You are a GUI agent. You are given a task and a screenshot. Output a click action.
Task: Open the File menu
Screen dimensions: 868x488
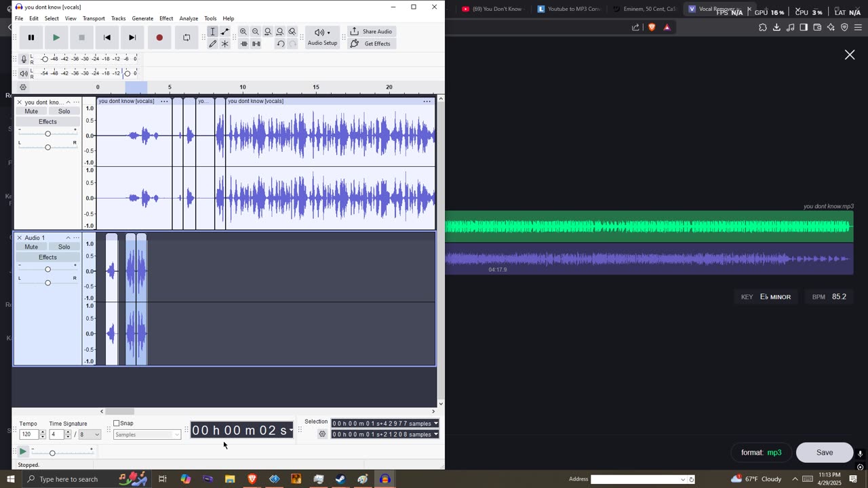pyautogui.click(x=19, y=18)
